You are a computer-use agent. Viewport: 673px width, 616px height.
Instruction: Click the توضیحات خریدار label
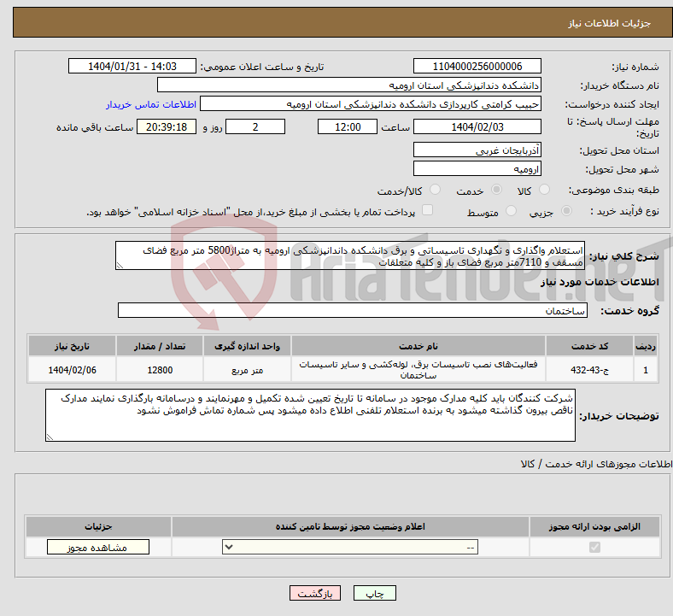coord(619,416)
